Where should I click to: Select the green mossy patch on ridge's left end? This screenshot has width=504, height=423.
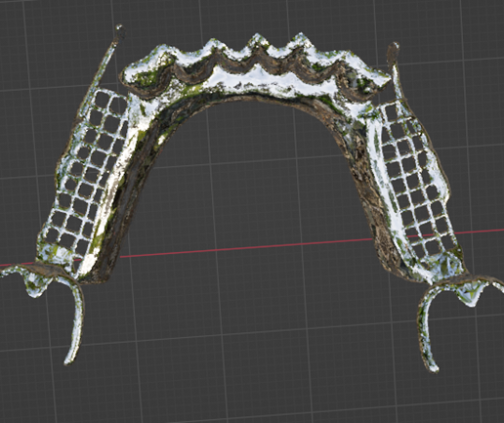click(147, 77)
